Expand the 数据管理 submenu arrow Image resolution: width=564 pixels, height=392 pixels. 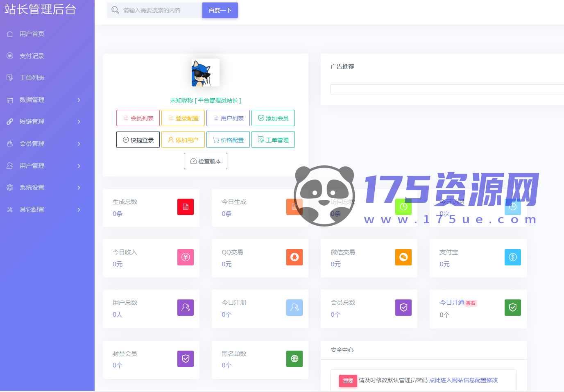click(x=79, y=100)
